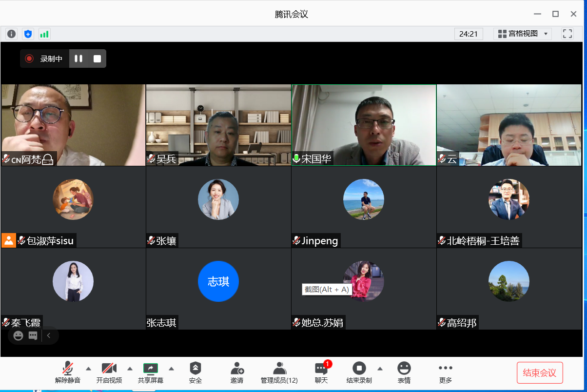Stop recording with the square button

point(97,59)
